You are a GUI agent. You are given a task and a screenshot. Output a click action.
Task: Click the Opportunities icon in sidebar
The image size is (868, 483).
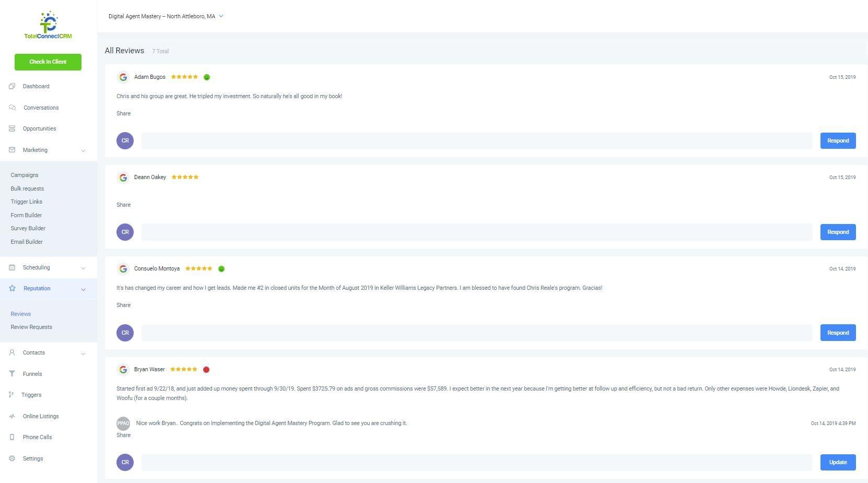(12, 128)
